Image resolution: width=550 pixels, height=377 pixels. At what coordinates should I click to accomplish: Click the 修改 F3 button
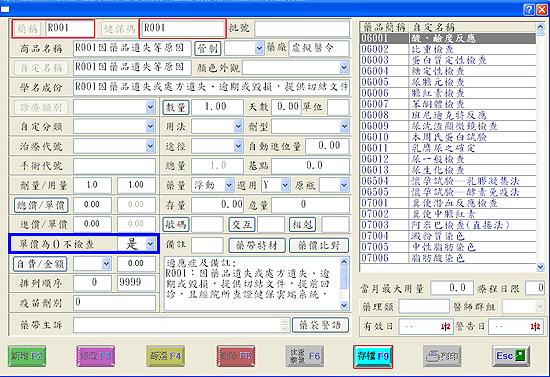coord(95,356)
